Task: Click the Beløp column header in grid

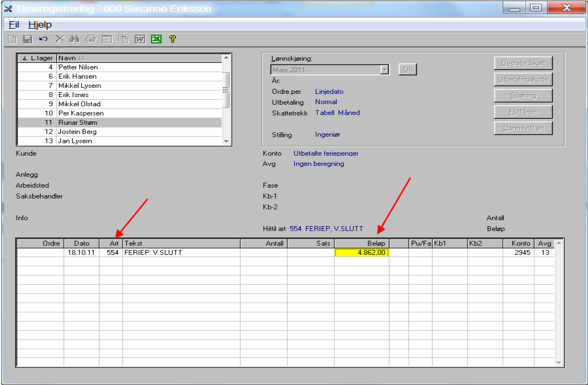Action: point(362,243)
